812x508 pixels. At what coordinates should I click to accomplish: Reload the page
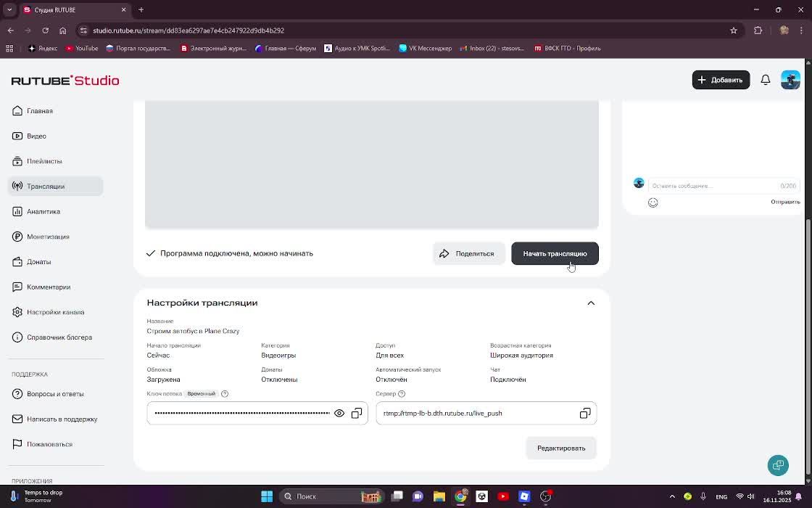(45, 30)
